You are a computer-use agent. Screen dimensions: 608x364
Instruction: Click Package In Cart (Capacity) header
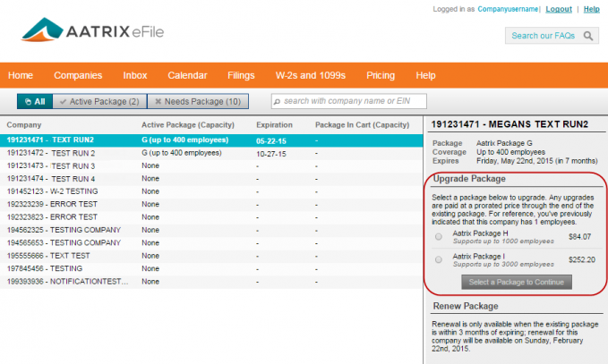(x=362, y=124)
